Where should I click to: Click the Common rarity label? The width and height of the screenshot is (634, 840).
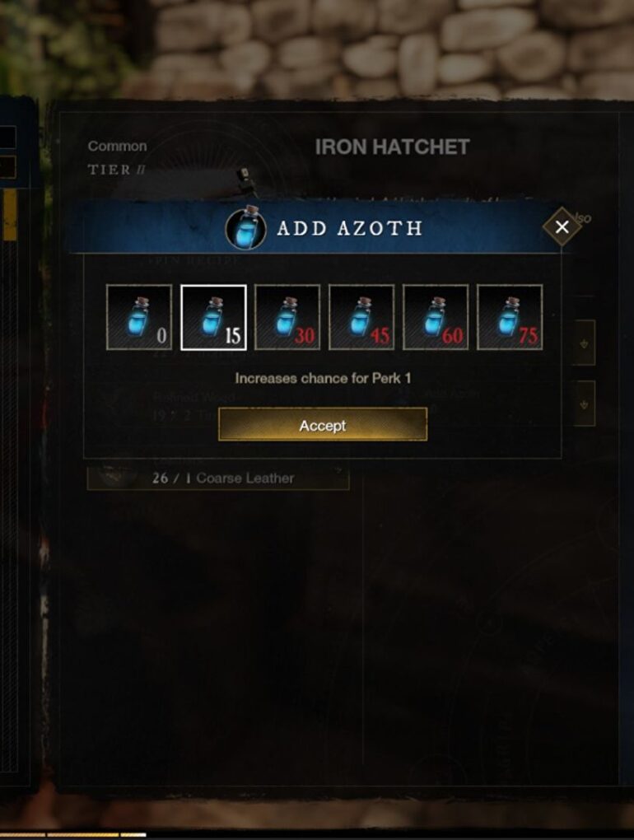117,147
